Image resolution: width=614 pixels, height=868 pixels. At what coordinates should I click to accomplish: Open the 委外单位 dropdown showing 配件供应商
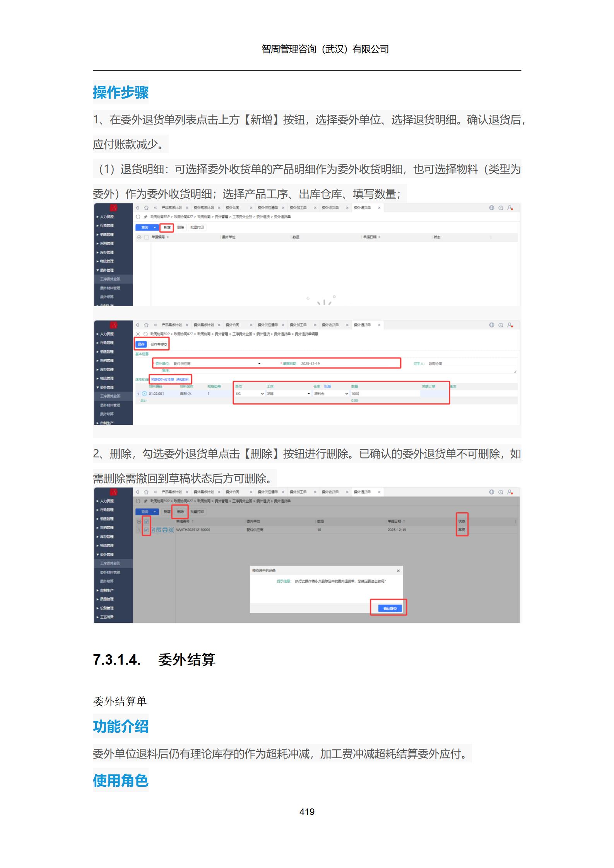[259, 364]
